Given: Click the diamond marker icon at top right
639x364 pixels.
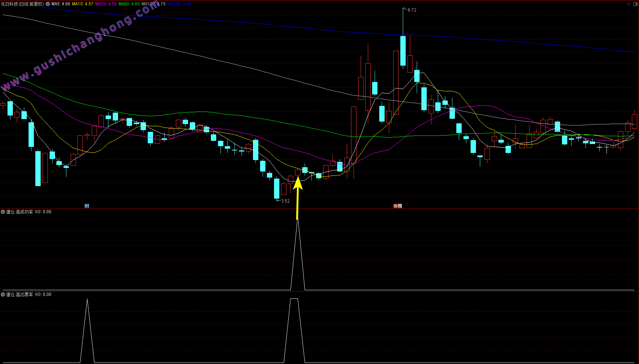Looking at the screenshot, I should pos(629,4).
